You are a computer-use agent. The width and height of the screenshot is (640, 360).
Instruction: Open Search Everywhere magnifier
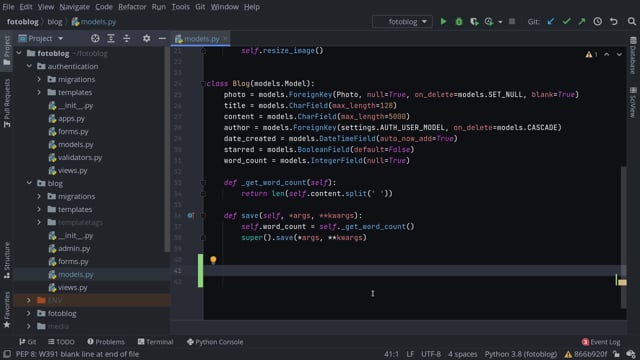click(x=631, y=21)
